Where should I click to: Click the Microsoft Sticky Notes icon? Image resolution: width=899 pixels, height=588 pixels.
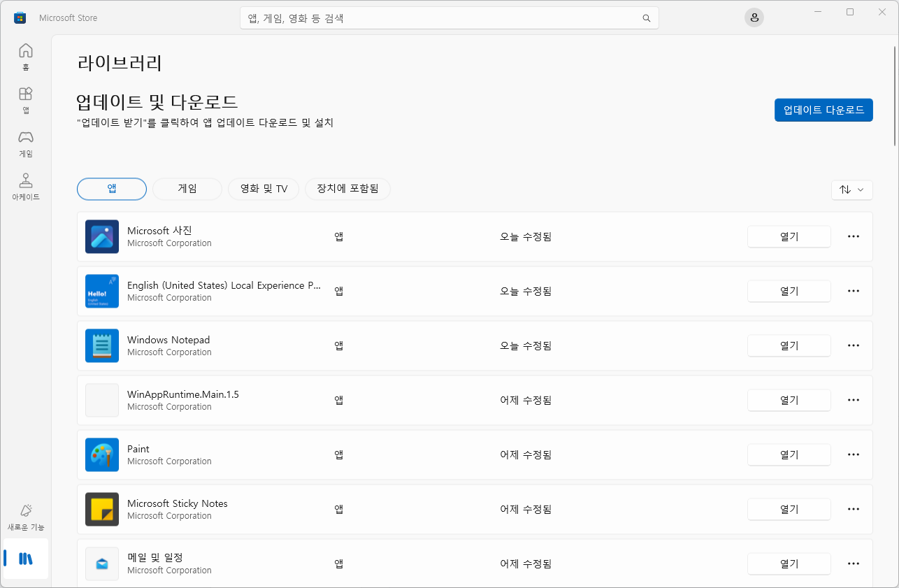click(102, 509)
